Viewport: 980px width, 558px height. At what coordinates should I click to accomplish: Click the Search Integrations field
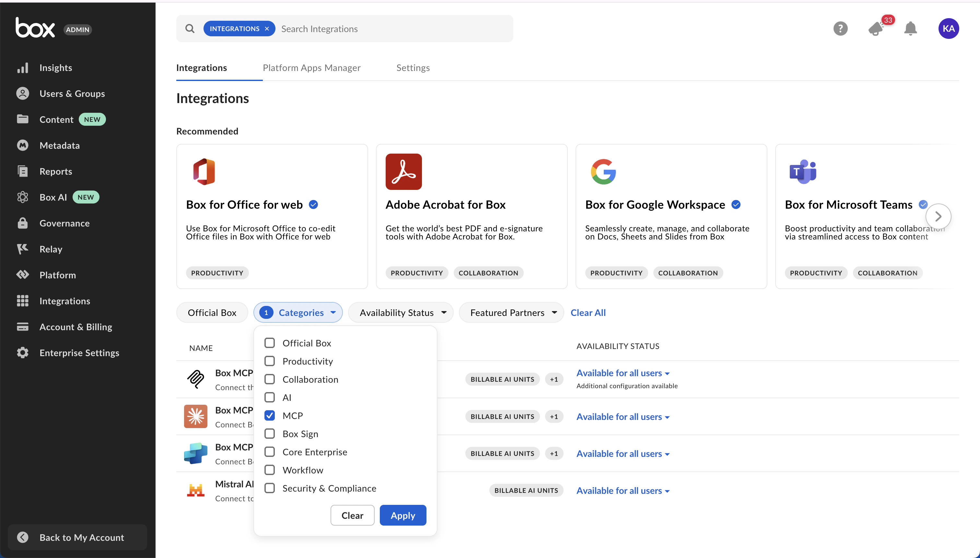394,29
